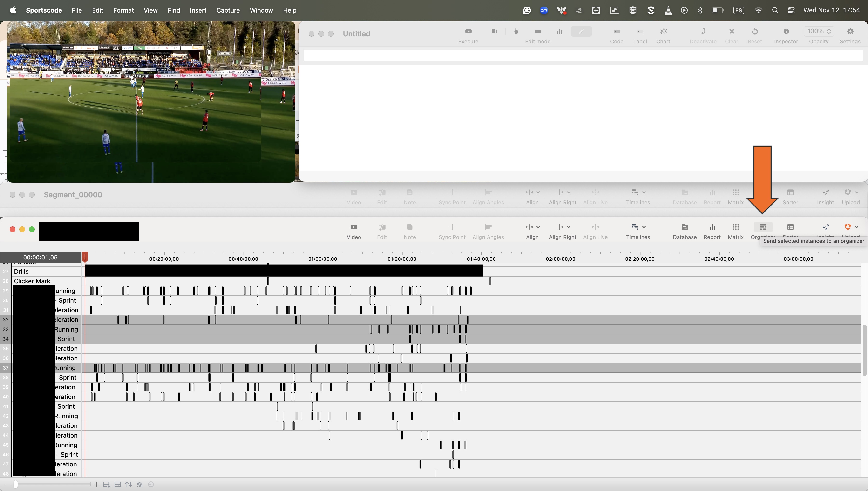Viewport: 868px width, 491px height.
Task: Click Chart icon in Untitled window
Action: tap(663, 31)
